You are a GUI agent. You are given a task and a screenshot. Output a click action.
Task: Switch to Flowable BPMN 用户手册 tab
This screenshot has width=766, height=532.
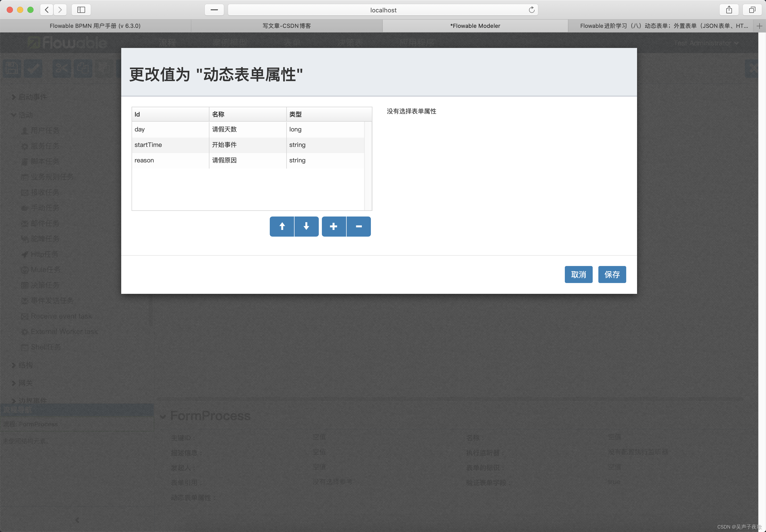[x=95, y=26]
